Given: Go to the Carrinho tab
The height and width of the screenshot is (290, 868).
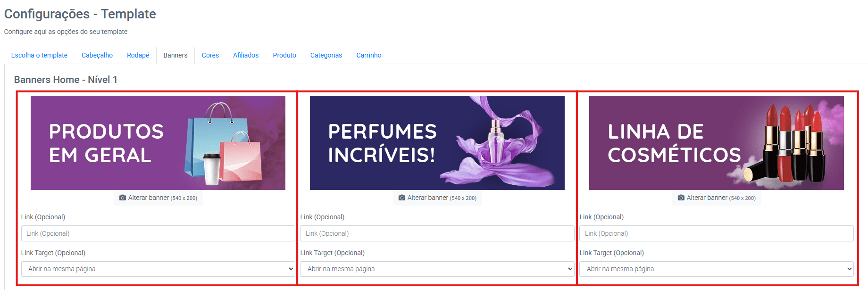Looking at the screenshot, I should click(369, 55).
